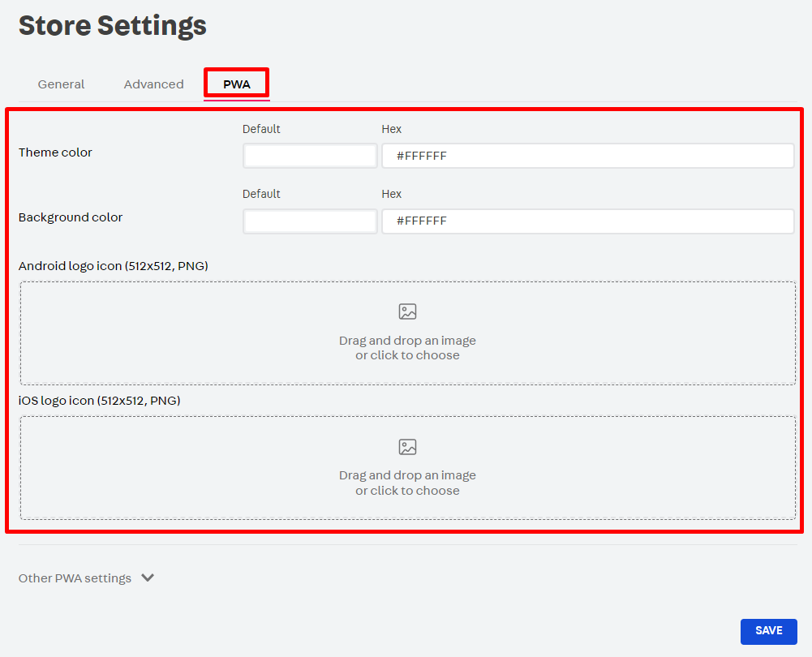
Task: Focus the Background color Hex field
Action: tap(587, 221)
